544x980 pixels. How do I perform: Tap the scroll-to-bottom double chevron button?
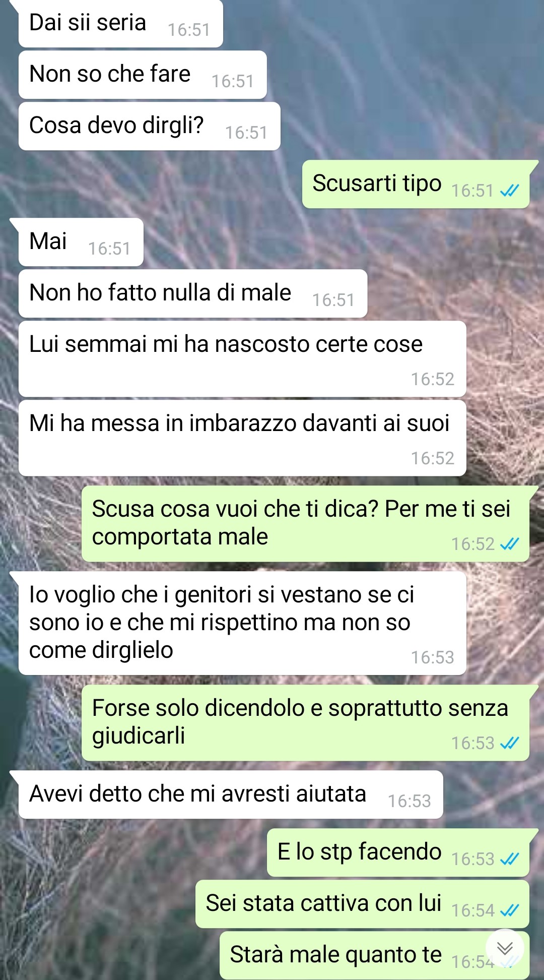[505, 948]
